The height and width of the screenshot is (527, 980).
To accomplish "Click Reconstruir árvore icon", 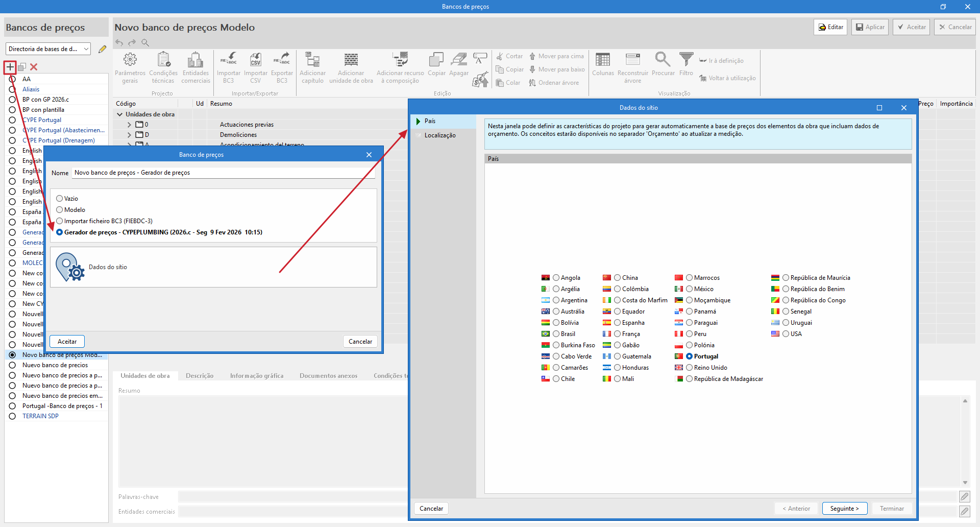I will click(x=633, y=67).
